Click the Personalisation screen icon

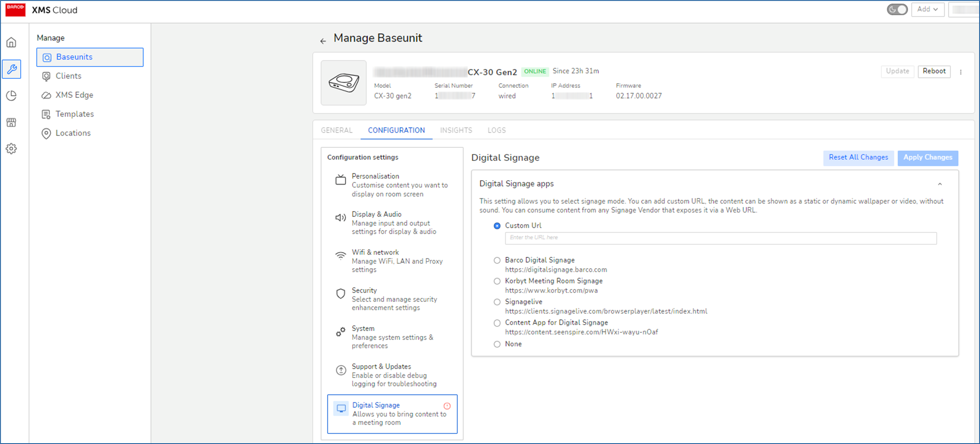340,180
